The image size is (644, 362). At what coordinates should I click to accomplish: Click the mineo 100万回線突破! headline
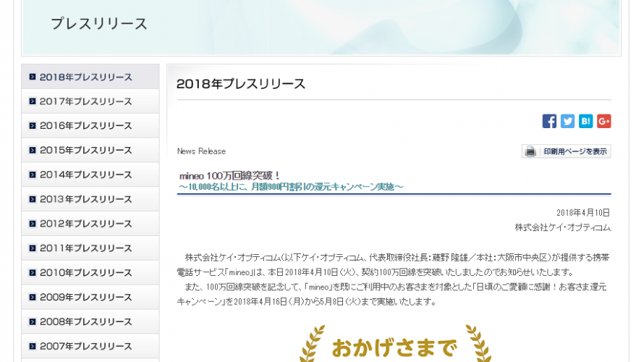[229, 176]
